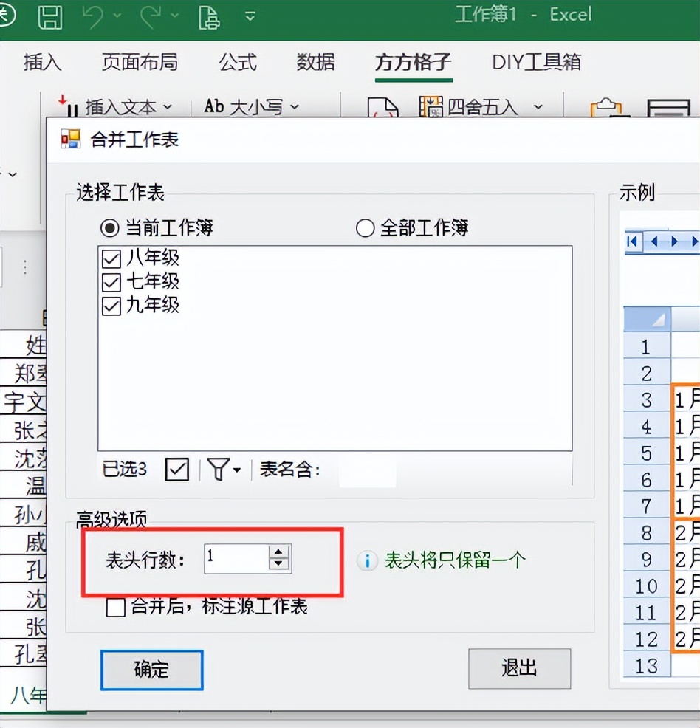Enable 合并后，标注源工作表 checkbox
The height and width of the screenshot is (728, 700).
pos(116,608)
